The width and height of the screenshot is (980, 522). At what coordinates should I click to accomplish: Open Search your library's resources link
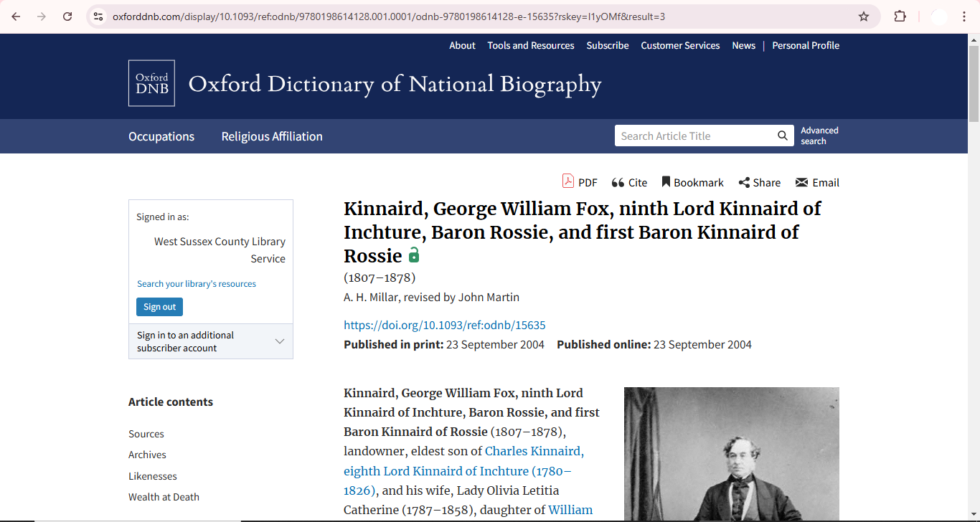pyautogui.click(x=197, y=284)
